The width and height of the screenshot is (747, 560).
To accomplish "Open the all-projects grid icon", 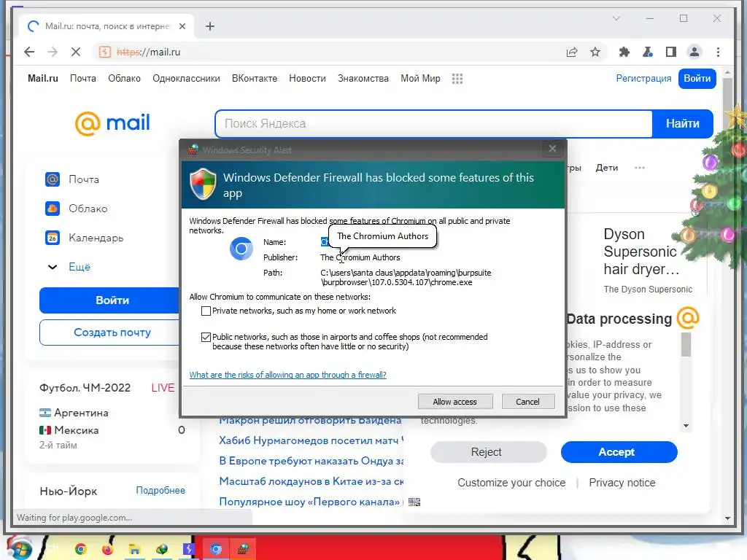I will tap(457, 79).
